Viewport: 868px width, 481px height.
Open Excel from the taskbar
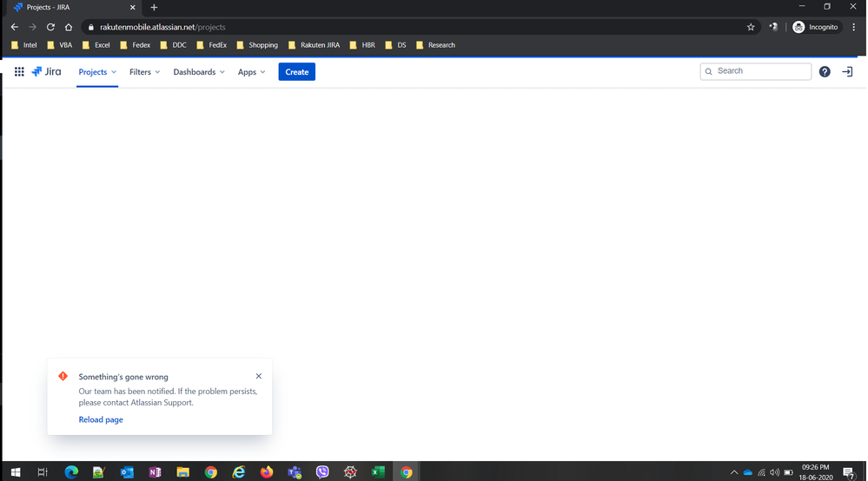pos(378,471)
